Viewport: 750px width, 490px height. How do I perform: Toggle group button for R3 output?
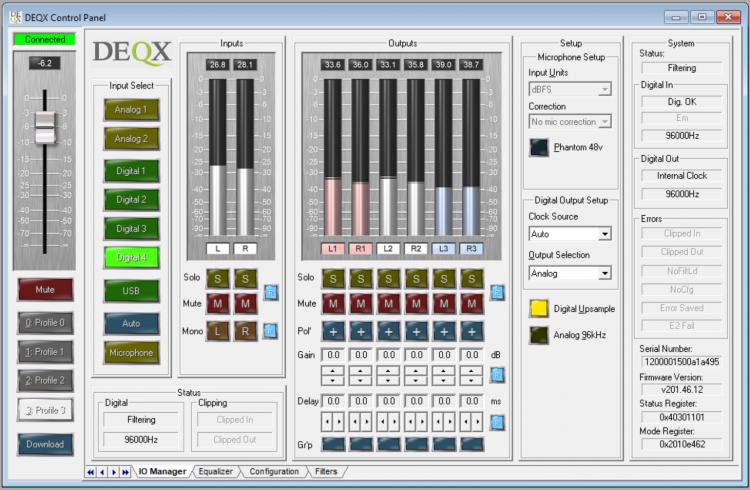click(x=472, y=445)
